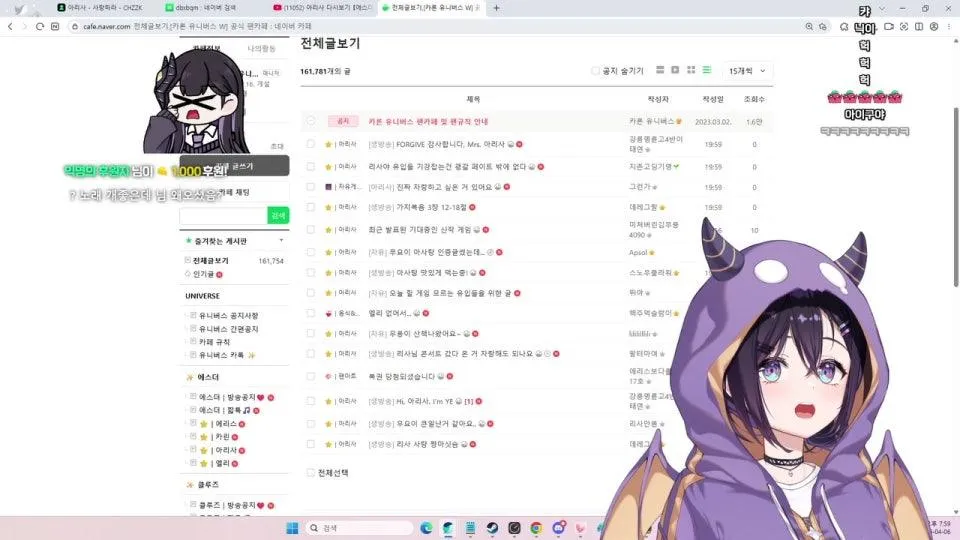Toggle the 공지 숨기기 checkbox

tap(595, 71)
